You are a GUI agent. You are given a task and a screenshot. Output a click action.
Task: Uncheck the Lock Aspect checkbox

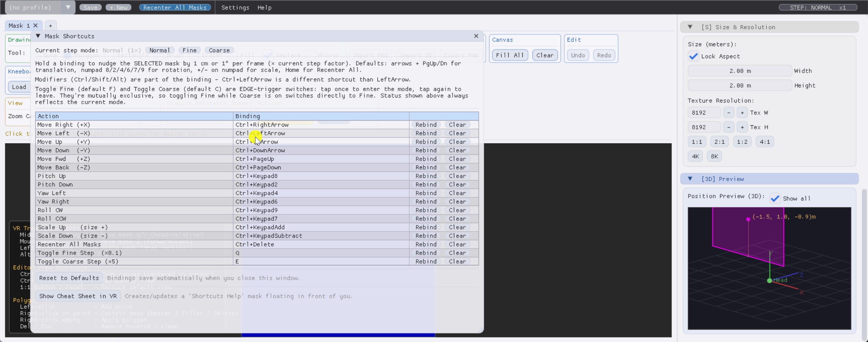click(693, 56)
